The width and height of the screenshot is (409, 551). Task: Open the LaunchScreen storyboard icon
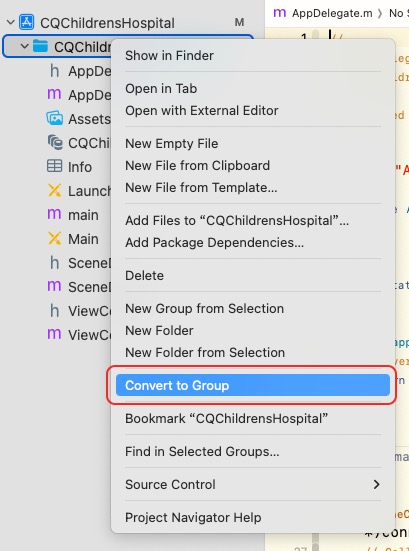click(x=54, y=191)
